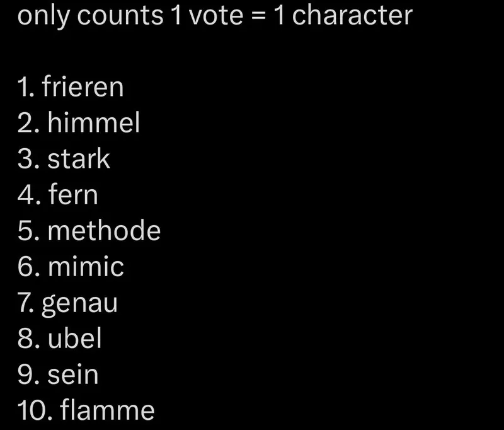Select the "flamme" entry at the bottom
This screenshot has width=504, height=430.
pyautogui.click(x=107, y=410)
